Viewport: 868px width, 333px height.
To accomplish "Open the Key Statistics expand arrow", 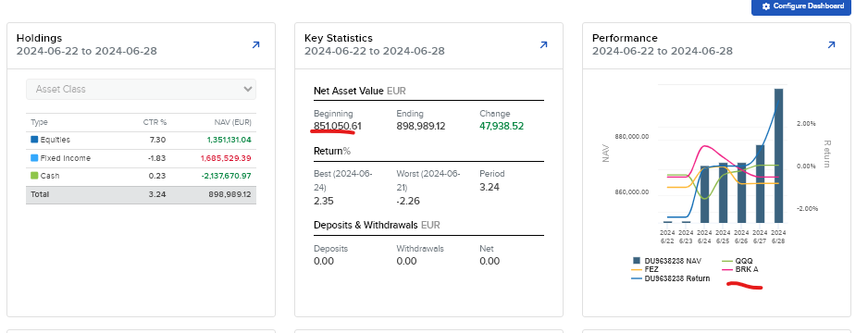I will 543,44.
